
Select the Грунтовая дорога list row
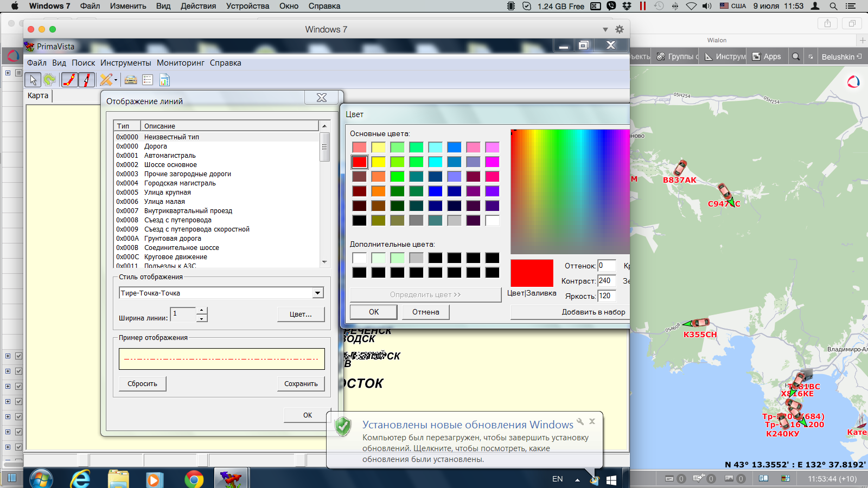pos(173,239)
